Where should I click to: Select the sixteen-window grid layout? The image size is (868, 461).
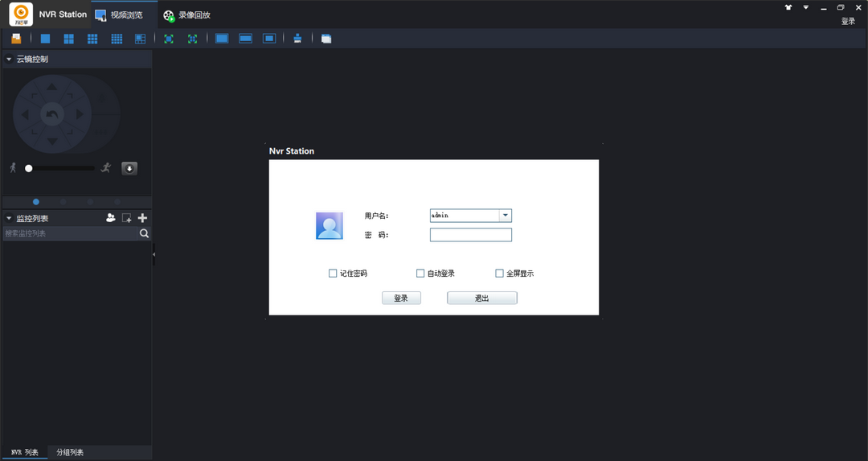click(117, 39)
